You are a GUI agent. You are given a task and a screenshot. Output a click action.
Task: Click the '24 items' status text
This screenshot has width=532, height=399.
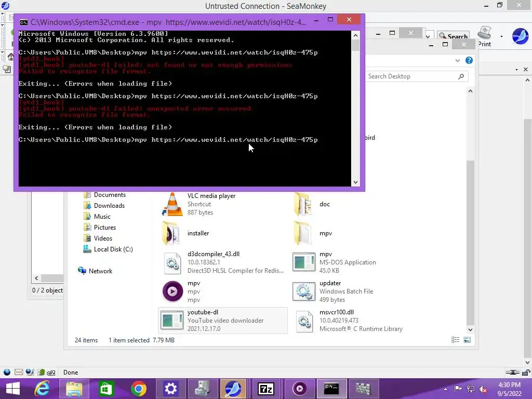click(x=86, y=340)
